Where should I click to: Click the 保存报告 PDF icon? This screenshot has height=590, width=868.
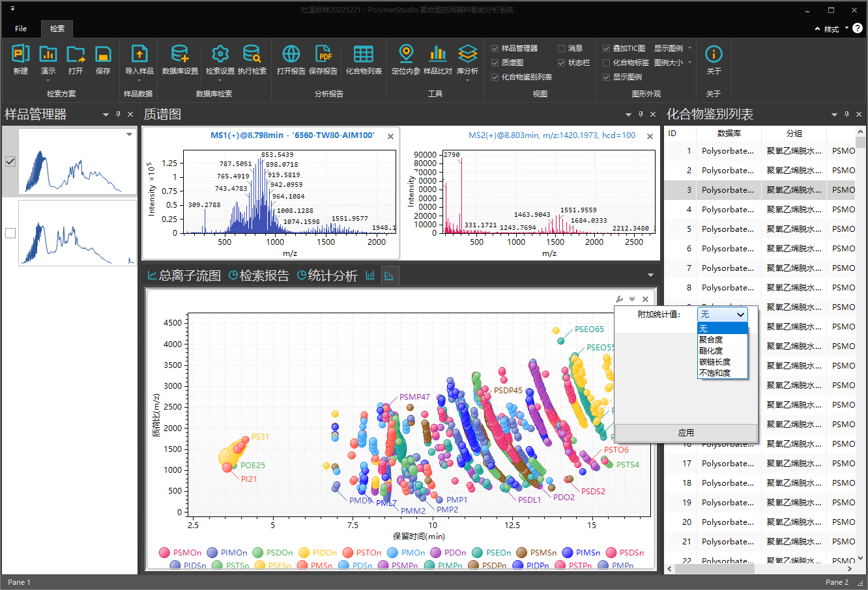coord(323,53)
